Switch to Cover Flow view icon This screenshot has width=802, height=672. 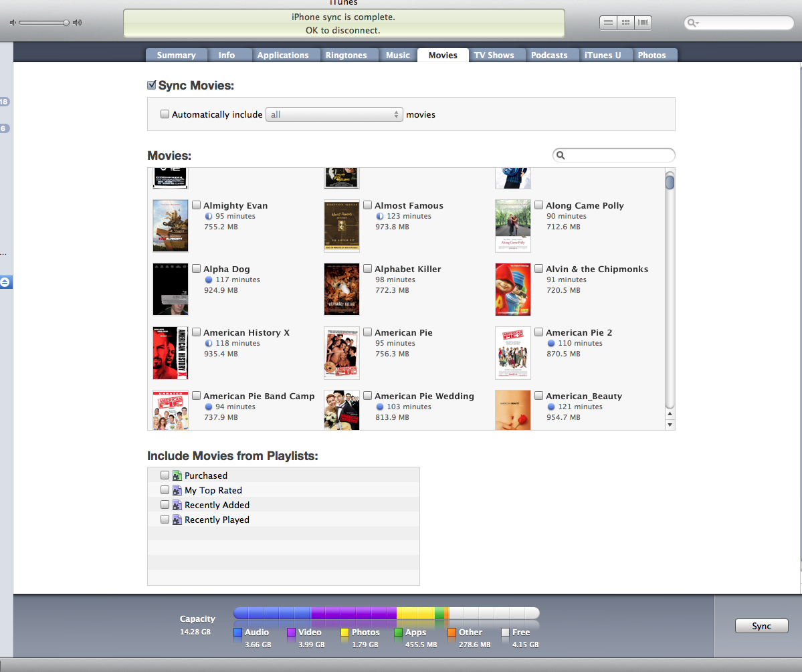click(643, 23)
